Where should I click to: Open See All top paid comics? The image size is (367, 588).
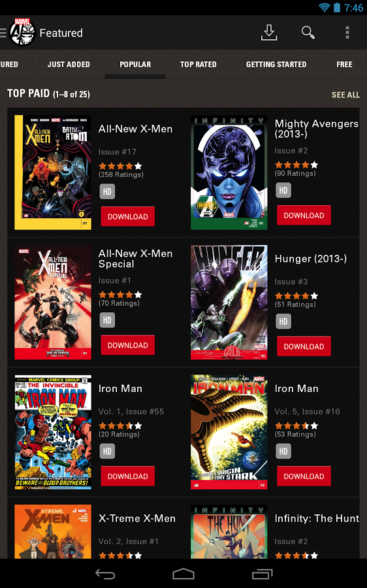(x=345, y=95)
